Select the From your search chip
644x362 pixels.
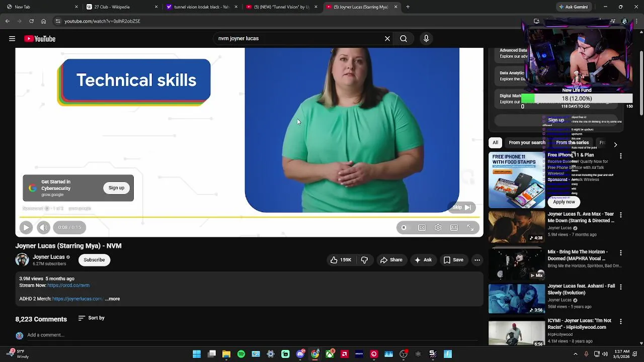pos(527,143)
